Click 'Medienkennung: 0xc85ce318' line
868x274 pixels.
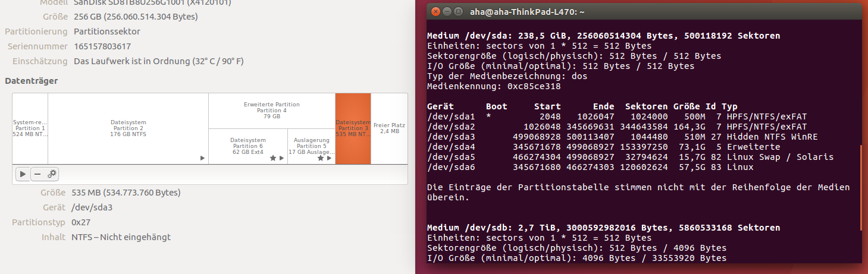(494, 86)
